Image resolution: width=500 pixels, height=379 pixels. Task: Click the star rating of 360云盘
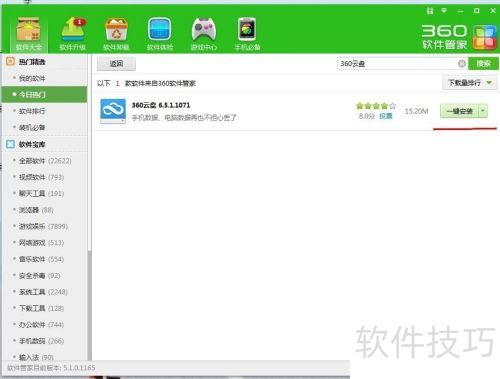point(376,106)
